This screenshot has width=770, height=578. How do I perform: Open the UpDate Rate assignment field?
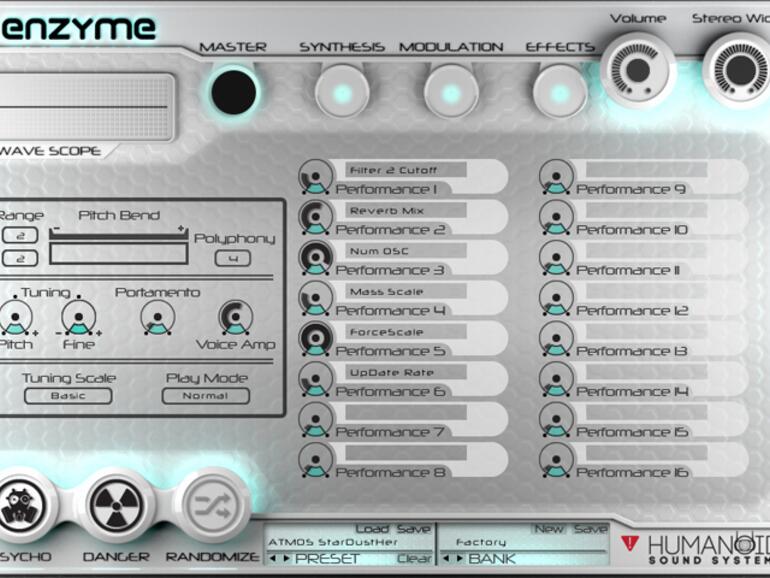(x=406, y=372)
